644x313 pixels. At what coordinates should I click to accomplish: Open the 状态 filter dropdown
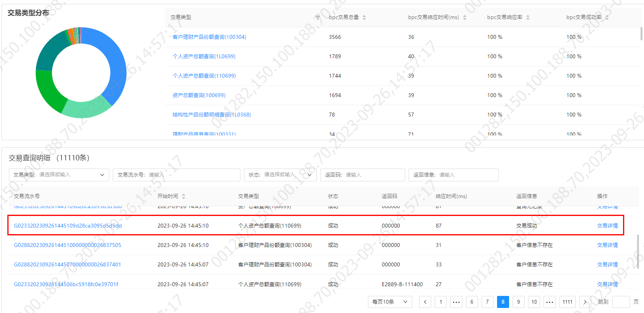280,175
